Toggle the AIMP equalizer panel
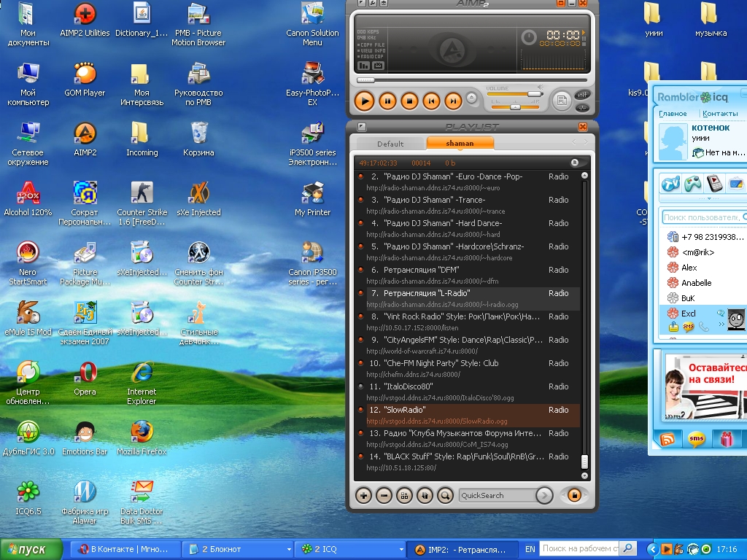Viewport: 747px width, 560px height. [582, 95]
